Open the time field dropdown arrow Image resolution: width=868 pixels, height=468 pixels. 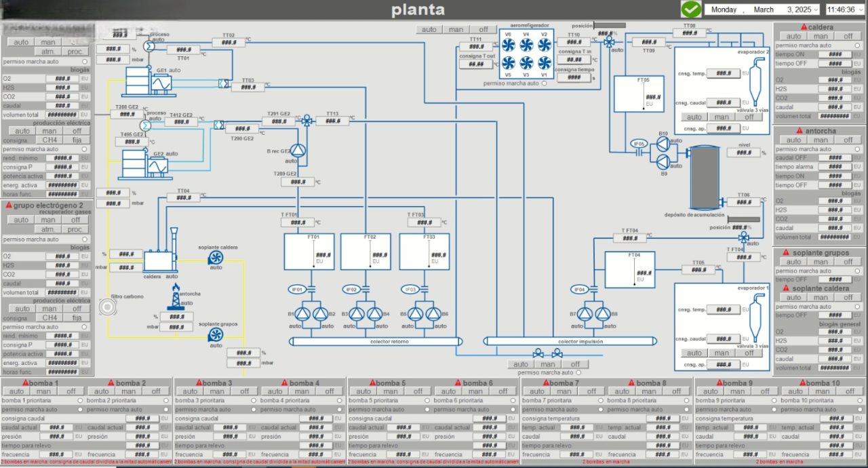pos(862,9)
